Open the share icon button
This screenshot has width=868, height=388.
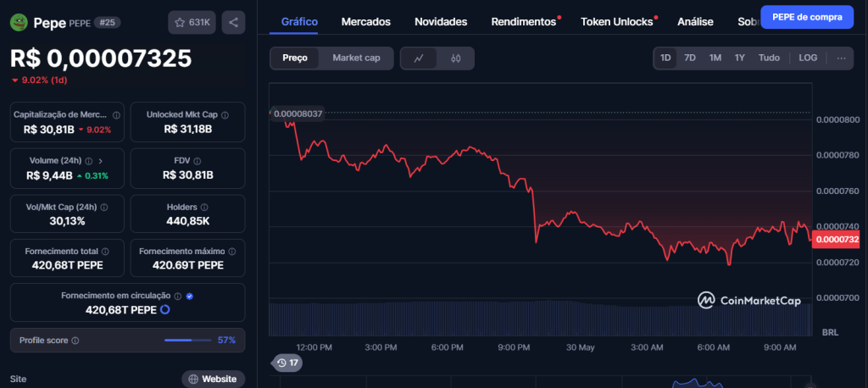coord(234,23)
